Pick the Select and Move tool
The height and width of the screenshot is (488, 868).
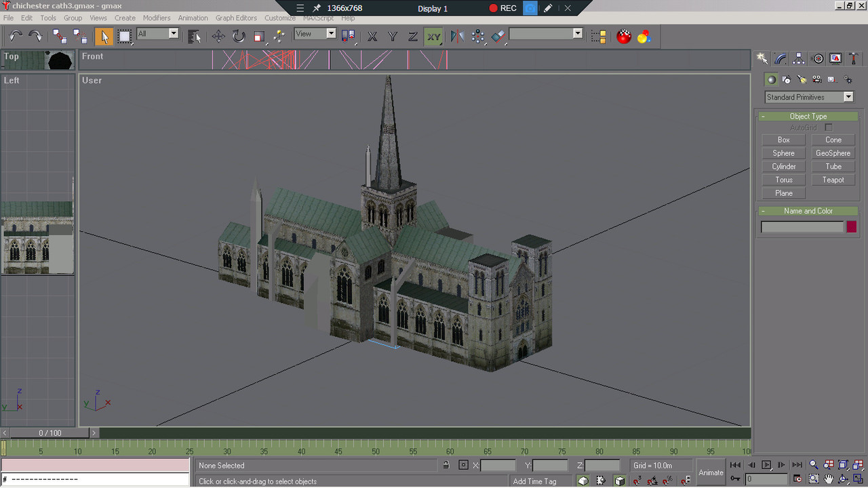coord(218,36)
